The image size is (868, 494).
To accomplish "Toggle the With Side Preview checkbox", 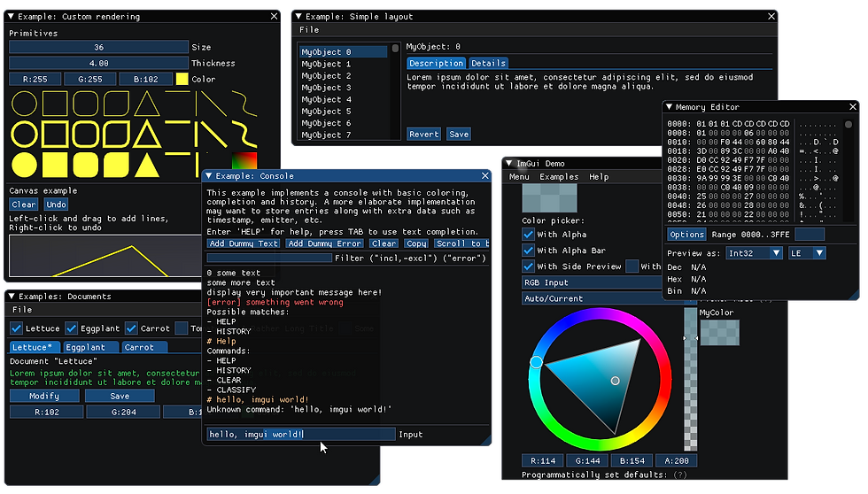I will point(528,266).
